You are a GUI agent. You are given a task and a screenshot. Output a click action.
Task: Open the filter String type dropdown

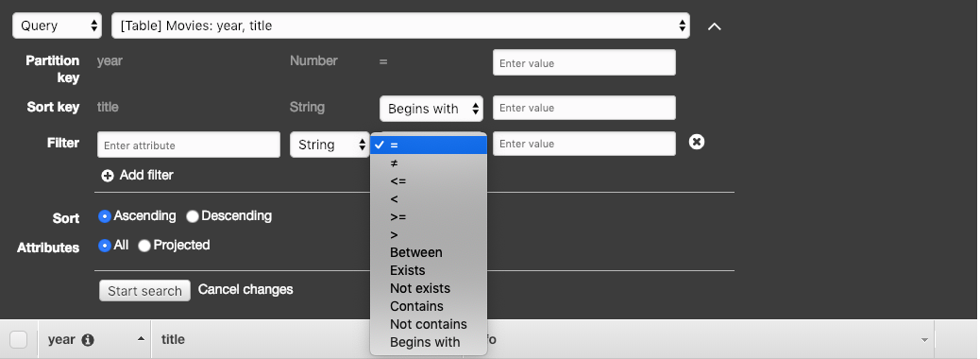coord(329,145)
